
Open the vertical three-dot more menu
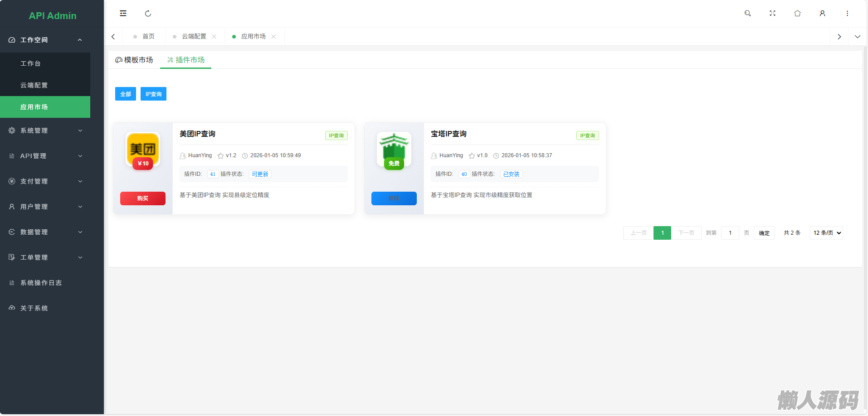(x=847, y=14)
